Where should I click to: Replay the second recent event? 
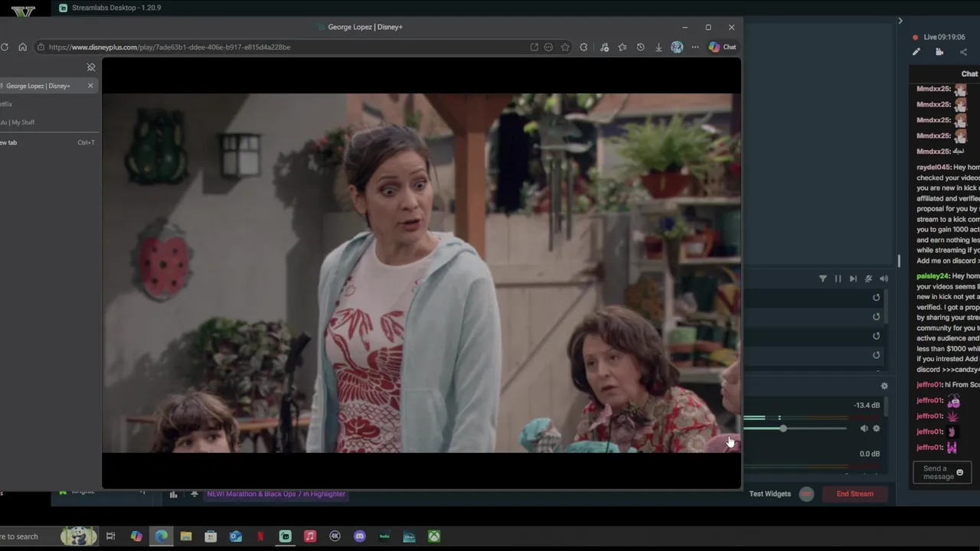(x=877, y=317)
